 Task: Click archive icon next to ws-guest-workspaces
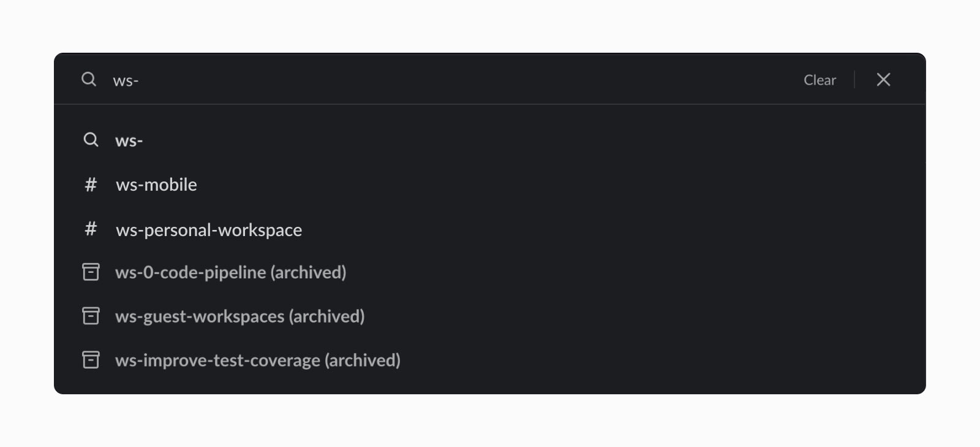91,316
